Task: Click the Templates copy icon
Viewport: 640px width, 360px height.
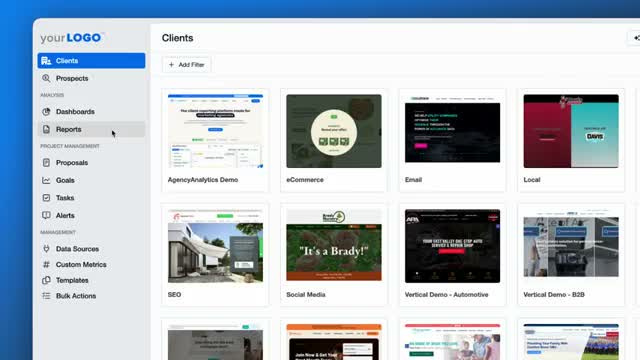Action: coord(46,280)
